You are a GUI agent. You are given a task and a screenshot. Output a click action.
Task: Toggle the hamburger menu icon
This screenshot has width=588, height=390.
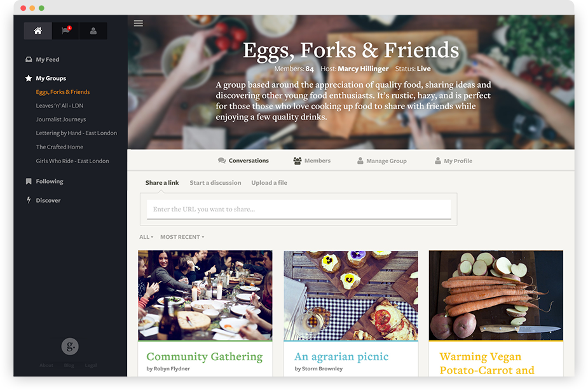click(x=139, y=24)
